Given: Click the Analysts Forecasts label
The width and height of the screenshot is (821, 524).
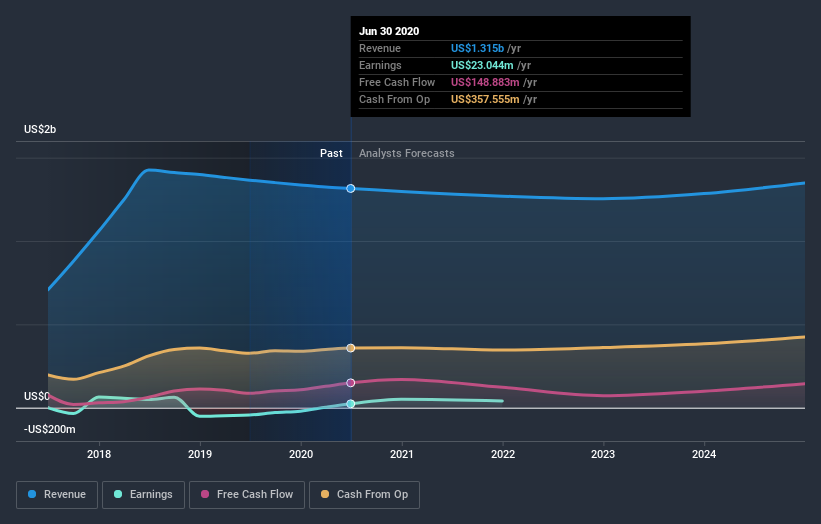Looking at the screenshot, I should 407,153.
